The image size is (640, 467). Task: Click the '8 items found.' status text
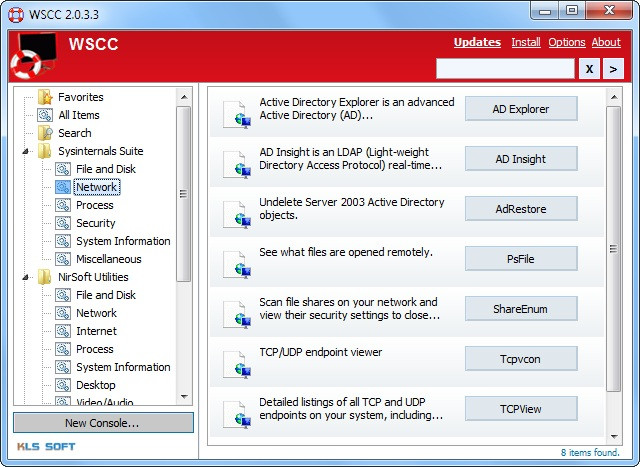(x=590, y=453)
